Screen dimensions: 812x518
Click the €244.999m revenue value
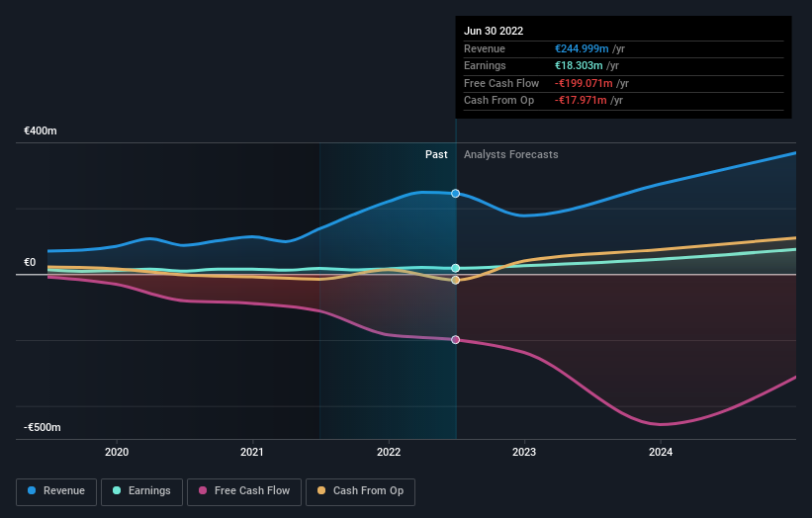[x=582, y=48]
